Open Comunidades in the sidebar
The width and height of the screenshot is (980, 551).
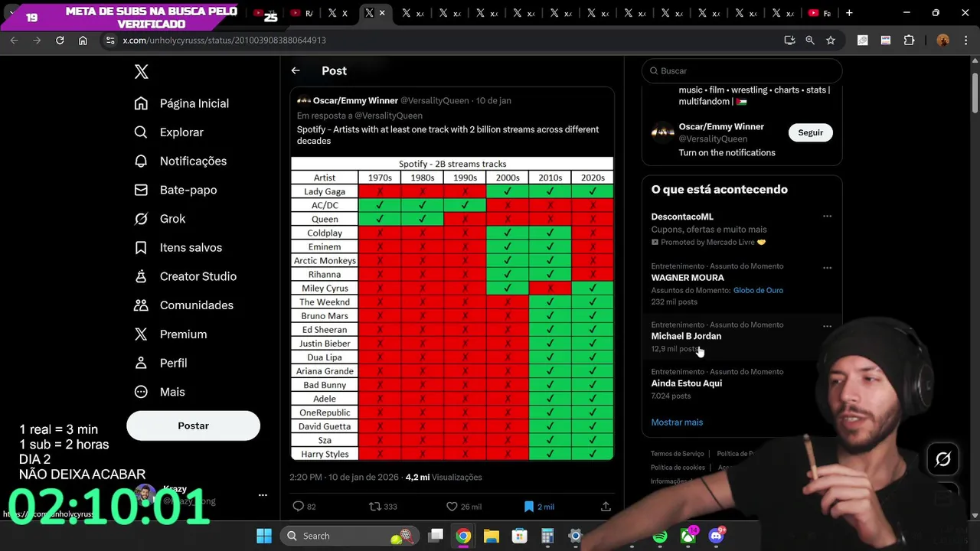tap(184, 305)
